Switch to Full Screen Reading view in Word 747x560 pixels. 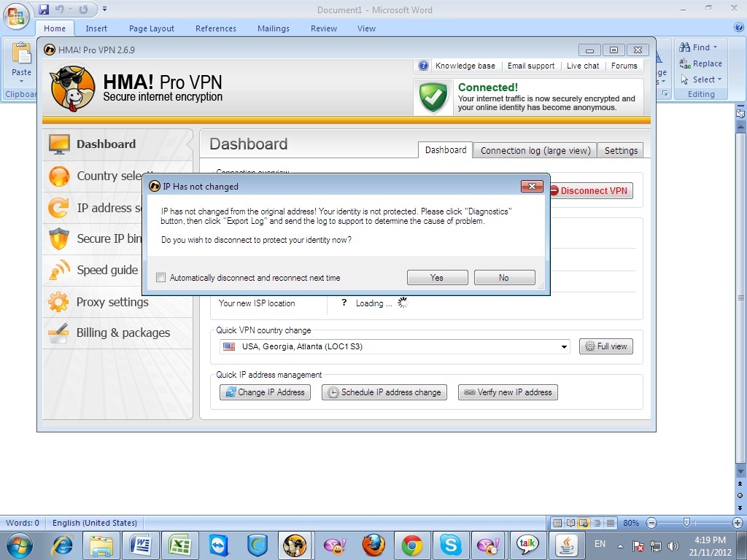point(570,523)
